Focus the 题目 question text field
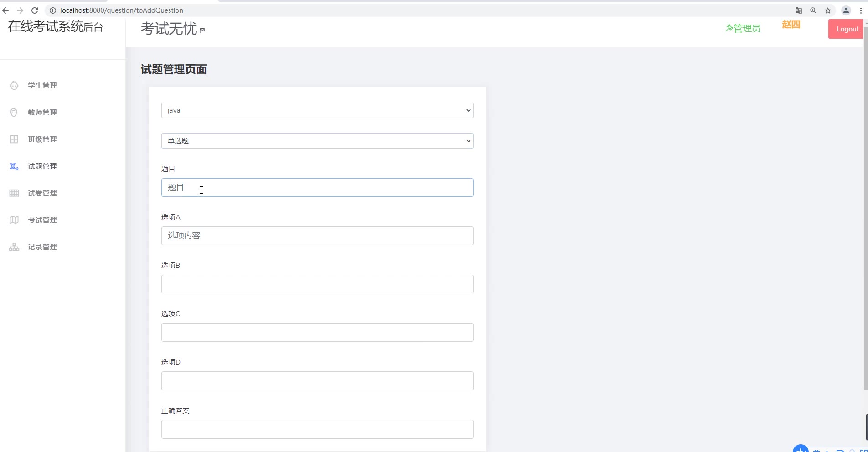 pyautogui.click(x=317, y=188)
